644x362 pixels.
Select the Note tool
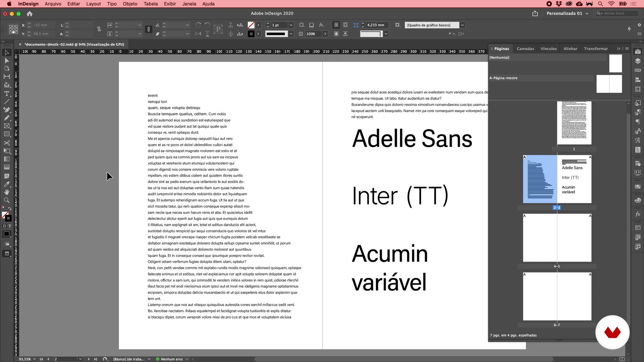click(7, 176)
